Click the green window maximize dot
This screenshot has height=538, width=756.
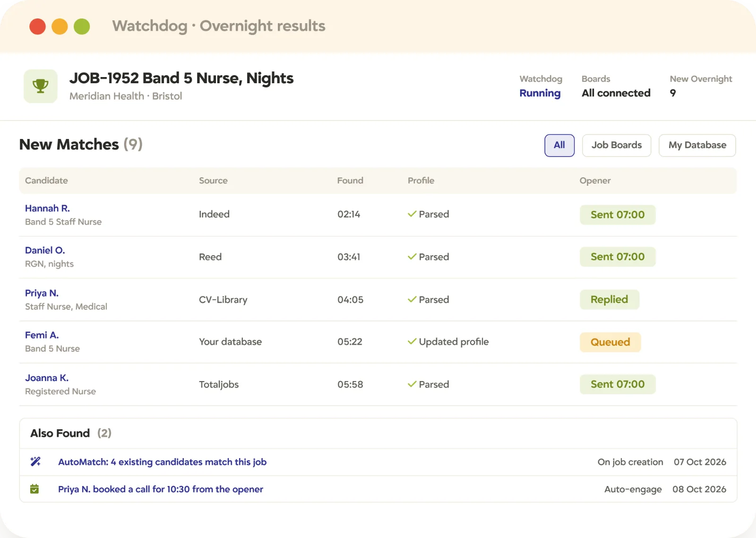(82, 26)
